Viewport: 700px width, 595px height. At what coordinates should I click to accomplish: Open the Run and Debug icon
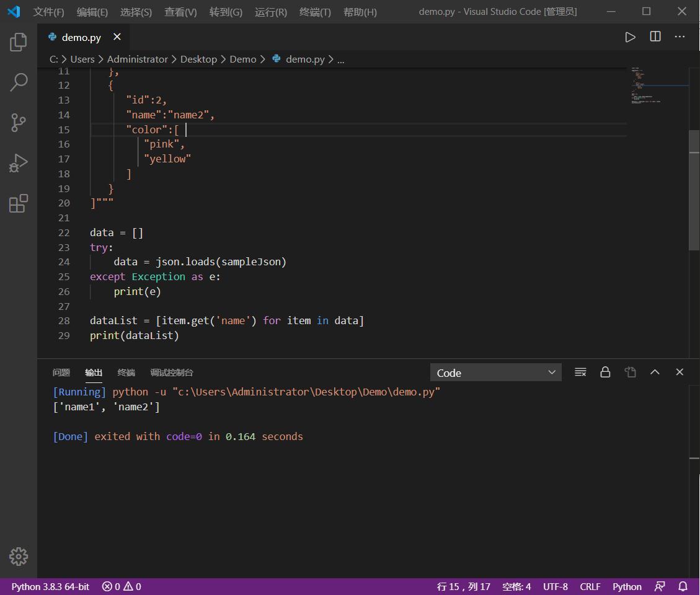[x=19, y=163]
